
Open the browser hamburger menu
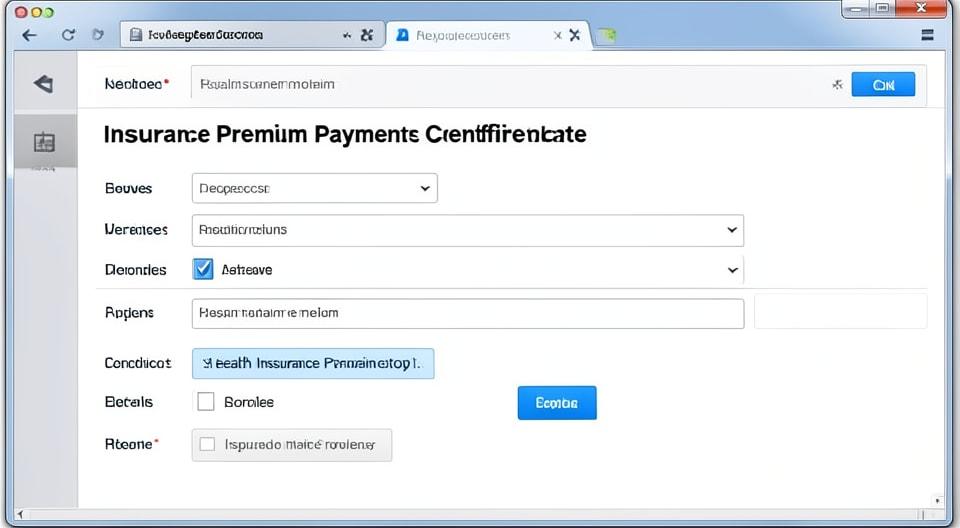pos(928,35)
